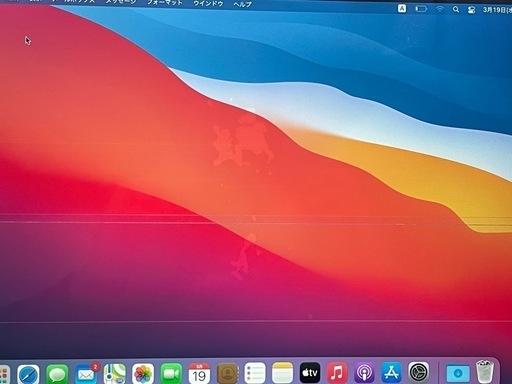This screenshot has width=512, height=384.
Task: Open Mail with the unread badge
Action: 86,374
